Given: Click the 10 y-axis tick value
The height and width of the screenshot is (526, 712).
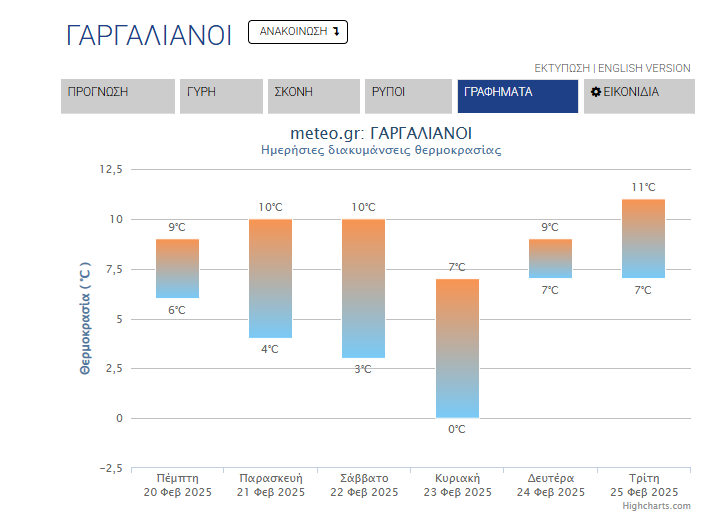Looking at the screenshot, I should point(116,219).
